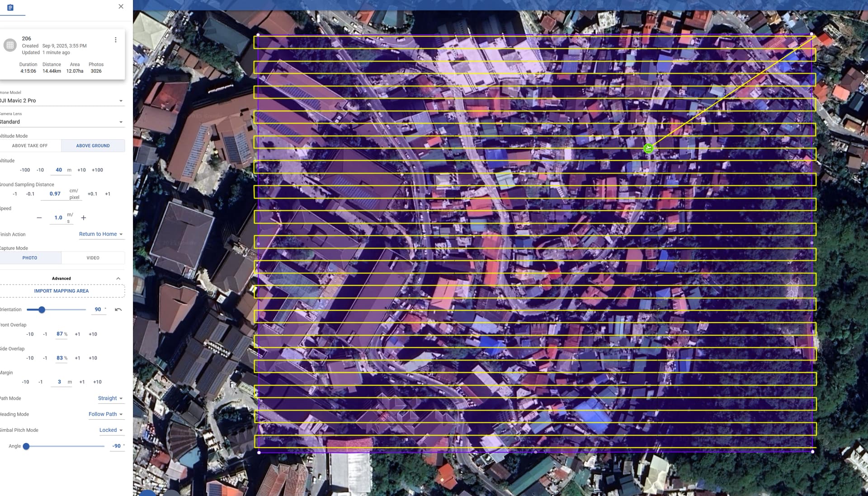Select Above Take Off altitude mode

click(30, 146)
